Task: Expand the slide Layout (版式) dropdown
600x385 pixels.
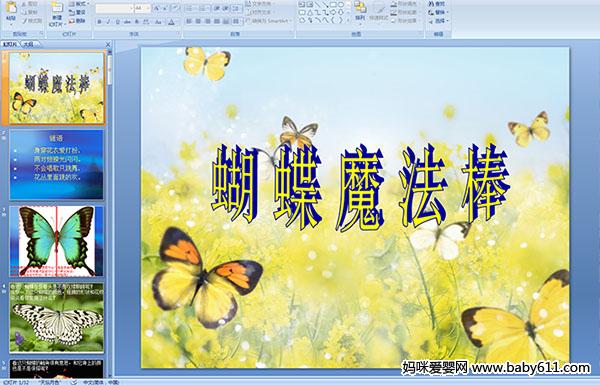Action: 79,4
